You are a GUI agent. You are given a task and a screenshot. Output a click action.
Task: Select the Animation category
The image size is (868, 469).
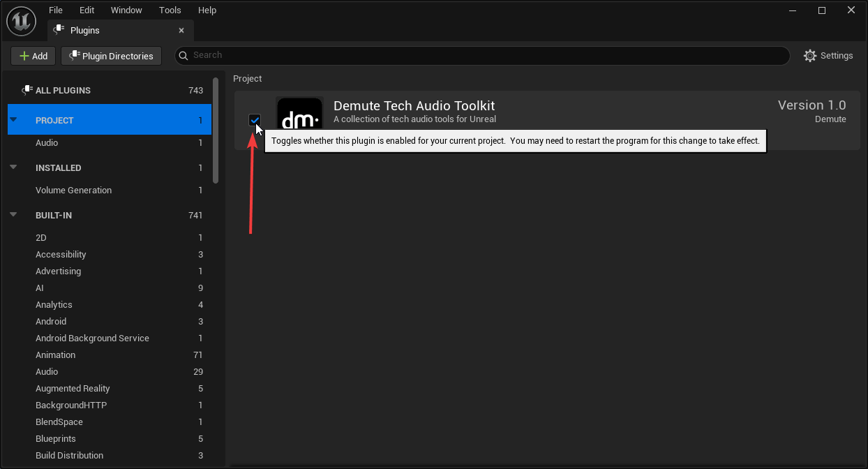pyautogui.click(x=110, y=355)
